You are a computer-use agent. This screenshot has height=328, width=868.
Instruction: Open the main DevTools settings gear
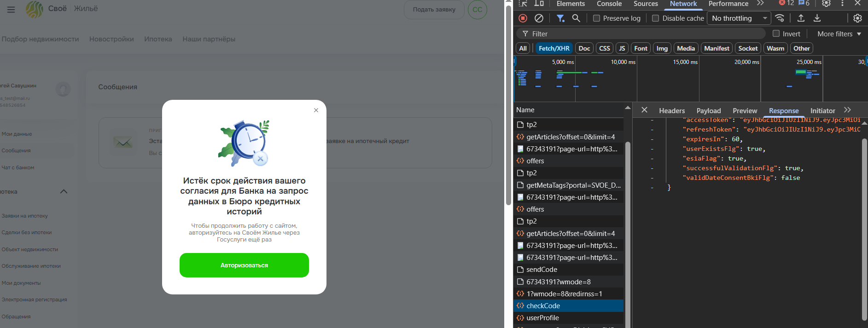tap(826, 4)
